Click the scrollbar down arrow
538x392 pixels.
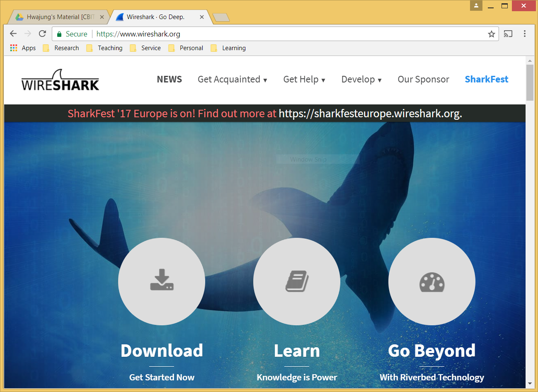pos(530,384)
